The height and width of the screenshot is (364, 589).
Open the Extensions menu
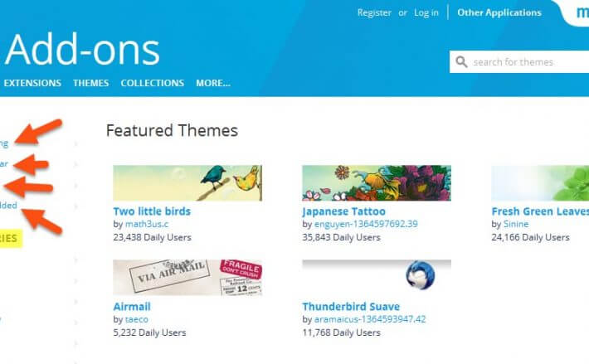32,83
